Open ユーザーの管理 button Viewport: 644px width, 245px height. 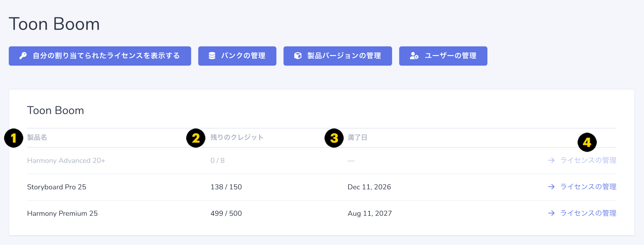point(443,56)
